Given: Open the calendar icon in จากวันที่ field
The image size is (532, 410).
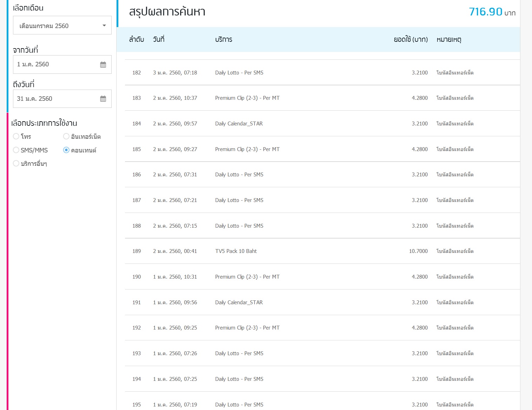Looking at the screenshot, I should [103, 65].
